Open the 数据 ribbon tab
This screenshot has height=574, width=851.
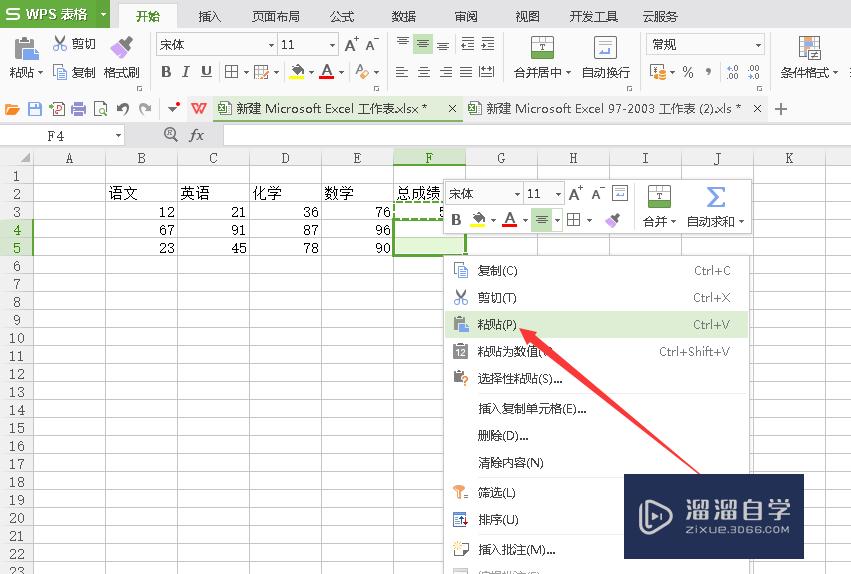(x=404, y=16)
